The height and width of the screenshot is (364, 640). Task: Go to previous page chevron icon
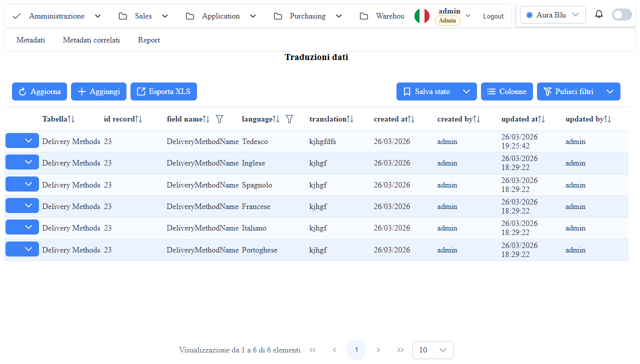[x=334, y=350]
